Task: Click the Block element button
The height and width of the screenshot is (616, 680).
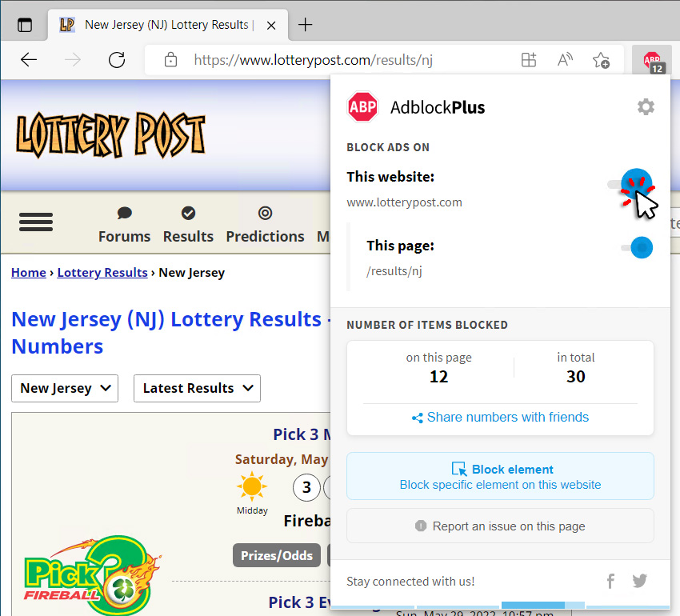Action: click(500, 476)
